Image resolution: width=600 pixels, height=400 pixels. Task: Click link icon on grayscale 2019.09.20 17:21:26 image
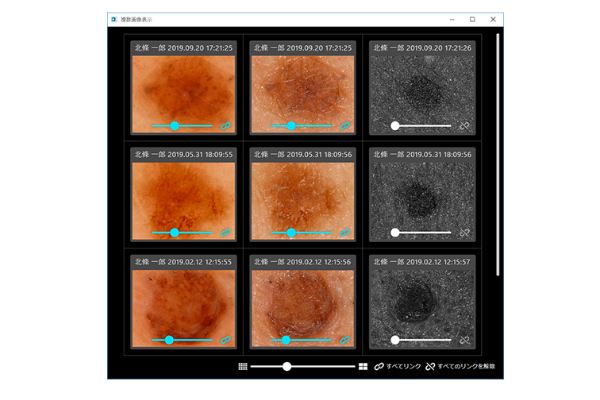pos(464,126)
